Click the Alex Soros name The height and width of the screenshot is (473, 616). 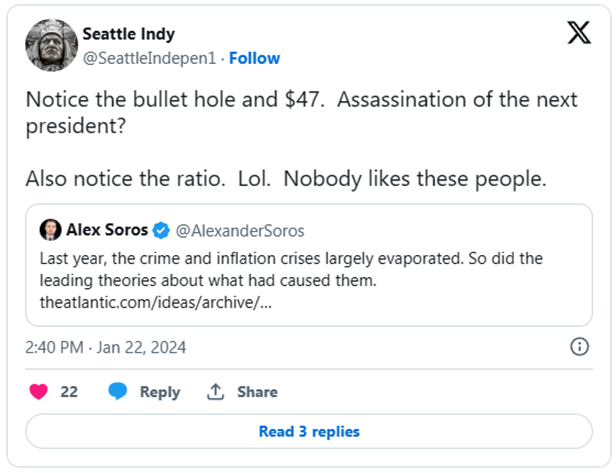point(107,231)
